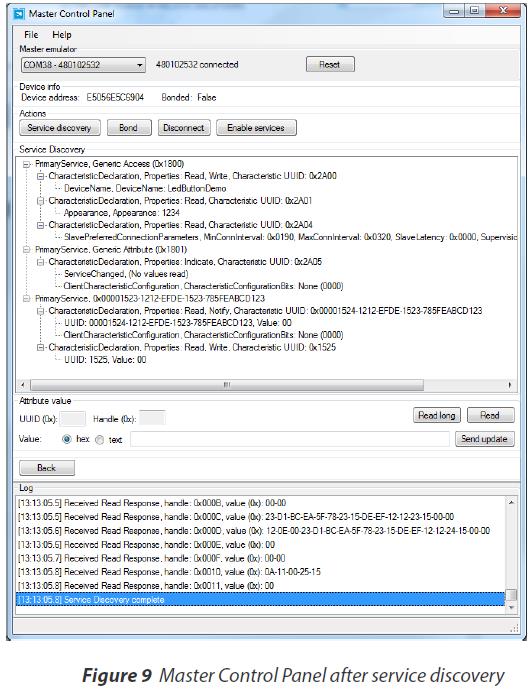Click the Read long button
This screenshot has width=532, height=689.
coord(437,416)
